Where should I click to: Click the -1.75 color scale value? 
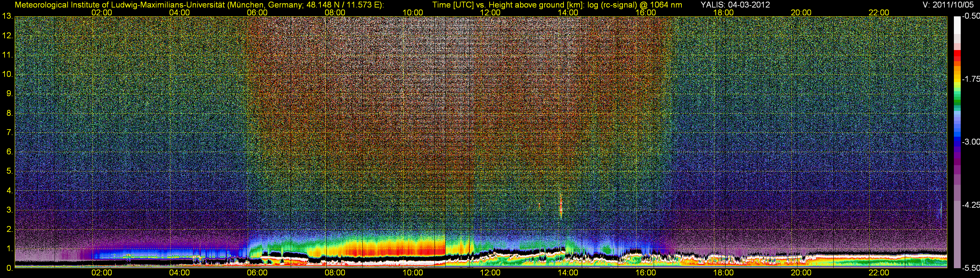tap(971, 79)
